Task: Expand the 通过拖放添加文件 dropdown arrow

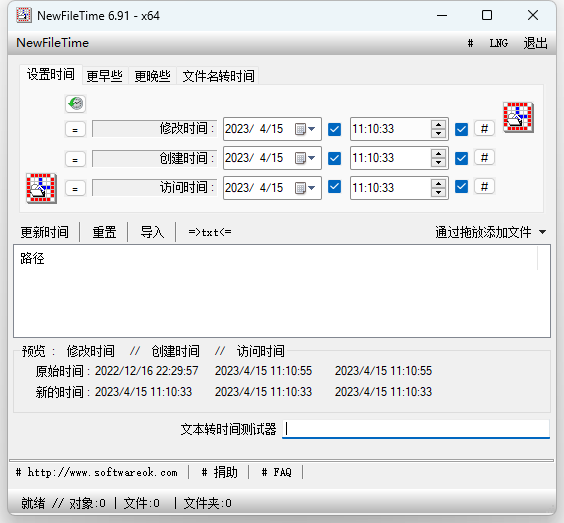Action: (x=542, y=232)
